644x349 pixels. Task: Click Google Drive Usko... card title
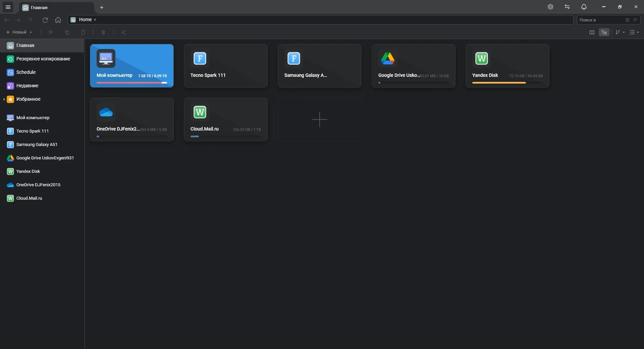click(399, 75)
